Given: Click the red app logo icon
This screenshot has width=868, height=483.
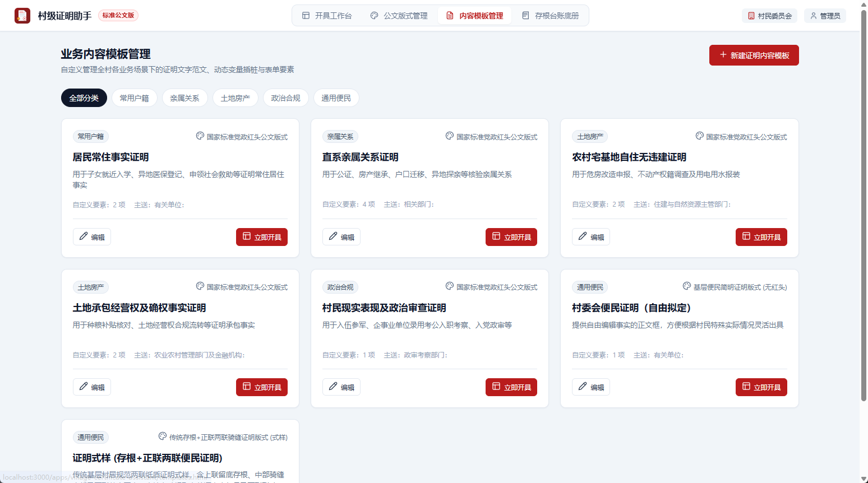Looking at the screenshot, I should 22,16.
